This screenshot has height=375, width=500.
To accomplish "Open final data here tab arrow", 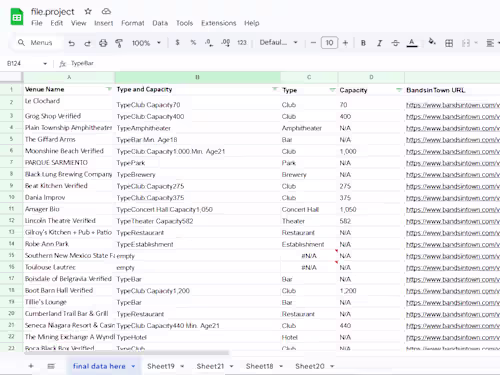I will point(133,366).
